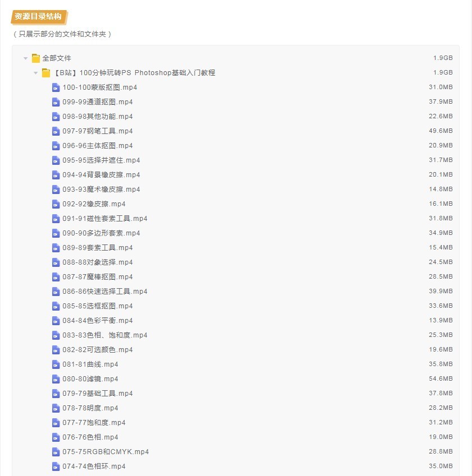Screen dimensions: 472x476
Task: Click video icon for 087-87魔棒抠图.mp4
Action: click(x=56, y=277)
